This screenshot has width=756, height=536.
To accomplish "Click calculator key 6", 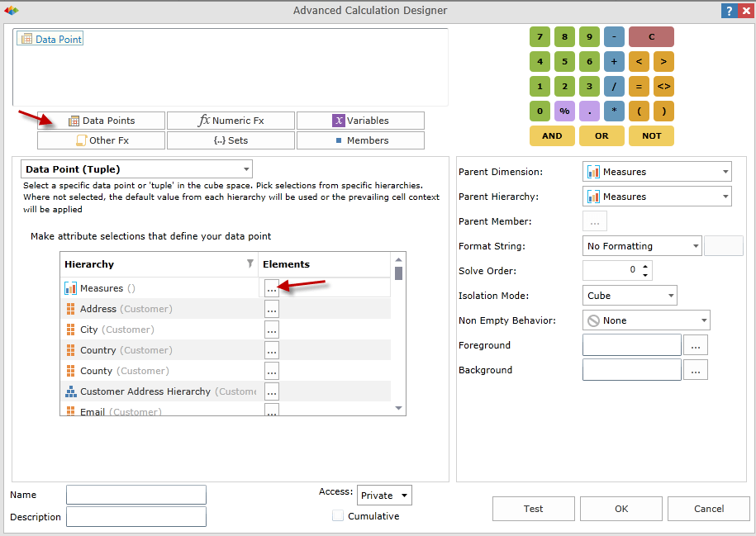I will point(589,62).
